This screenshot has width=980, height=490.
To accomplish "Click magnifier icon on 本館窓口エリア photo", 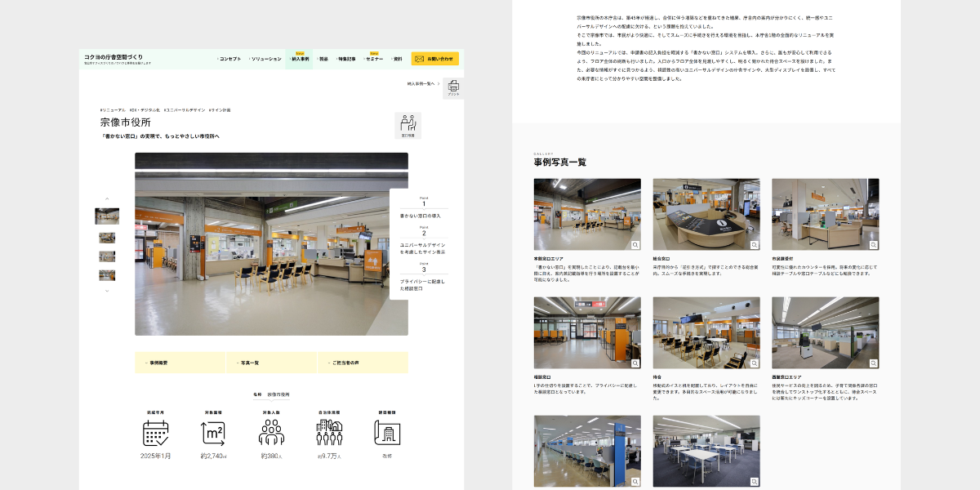I will pyautogui.click(x=635, y=244).
